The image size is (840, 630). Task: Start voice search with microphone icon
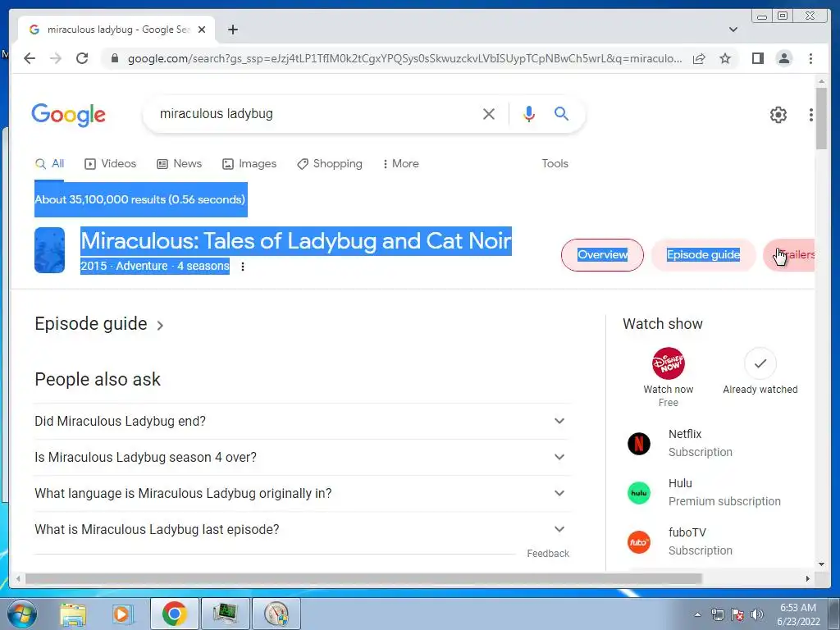[x=529, y=113]
